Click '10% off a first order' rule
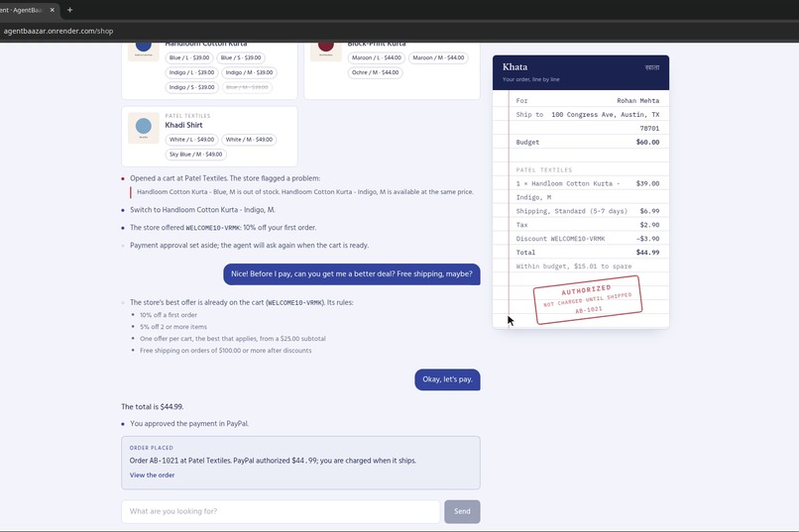This screenshot has height=532, width=799. pos(169,315)
